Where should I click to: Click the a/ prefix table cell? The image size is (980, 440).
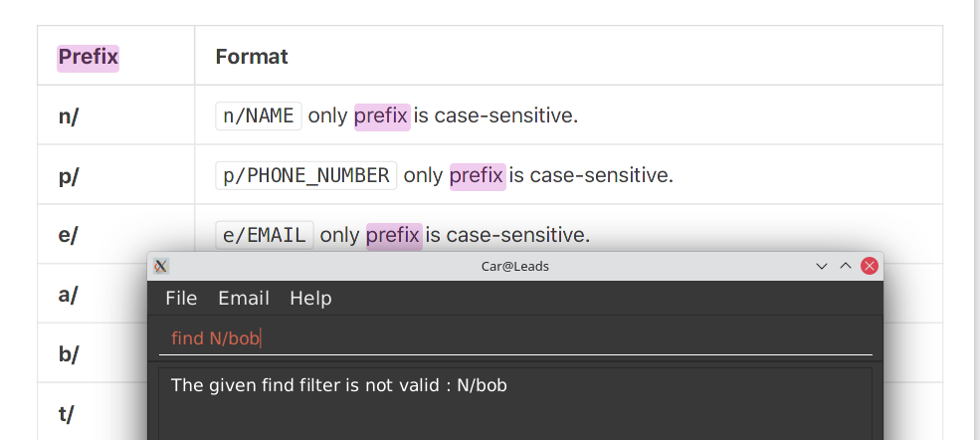point(69,296)
